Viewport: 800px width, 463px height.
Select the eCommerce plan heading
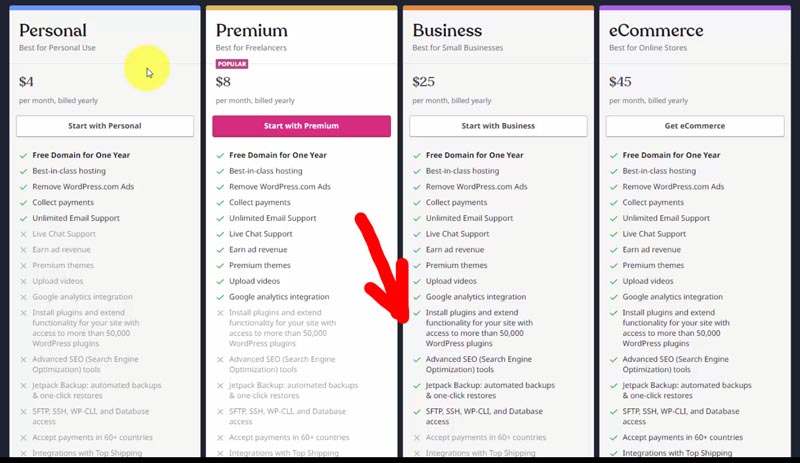click(656, 31)
